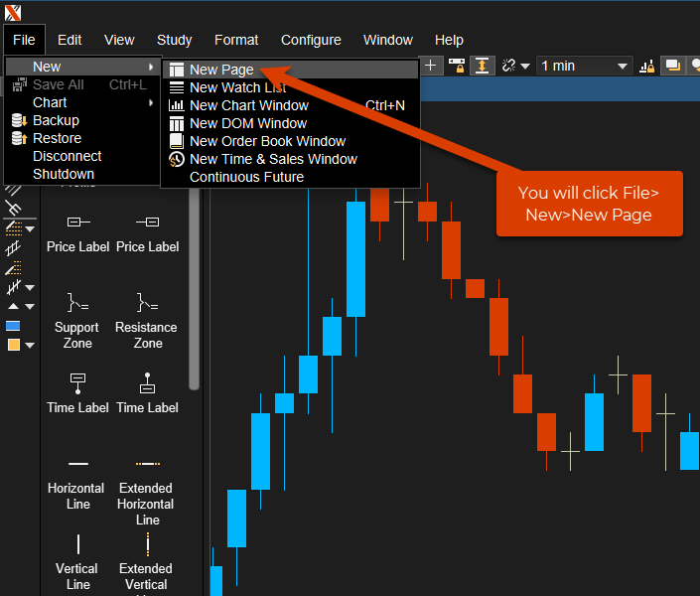Image resolution: width=700 pixels, height=596 pixels.
Task: Select the grid lines drawing tool
Action: [x=13, y=248]
